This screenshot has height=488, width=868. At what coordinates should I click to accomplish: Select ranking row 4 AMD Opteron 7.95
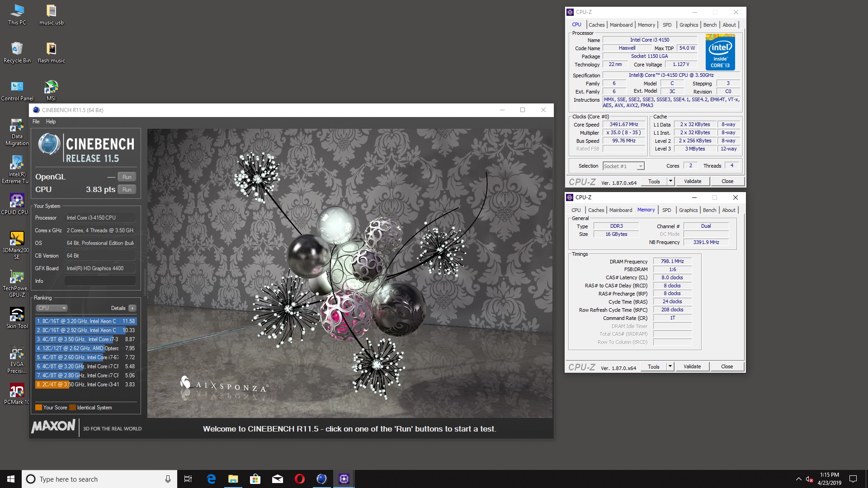[86, 348]
